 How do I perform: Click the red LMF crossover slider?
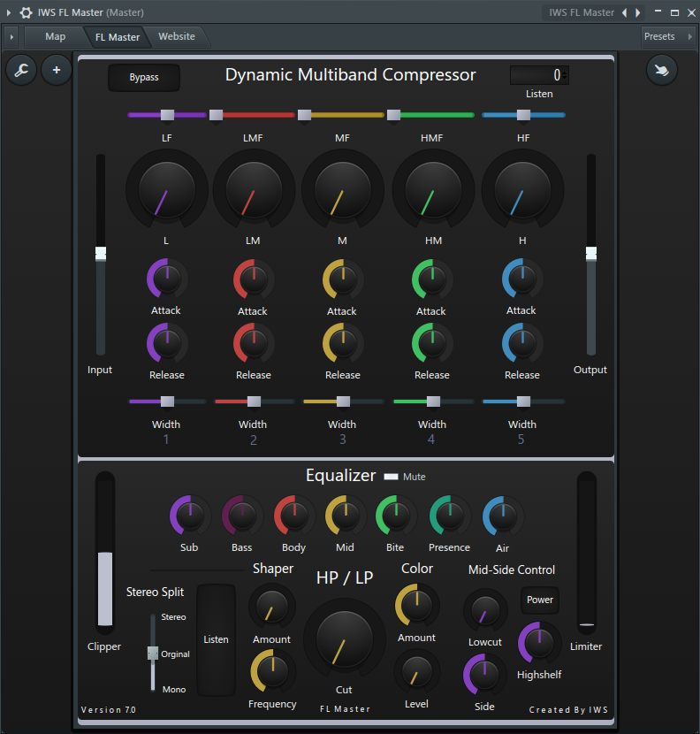[253, 115]
